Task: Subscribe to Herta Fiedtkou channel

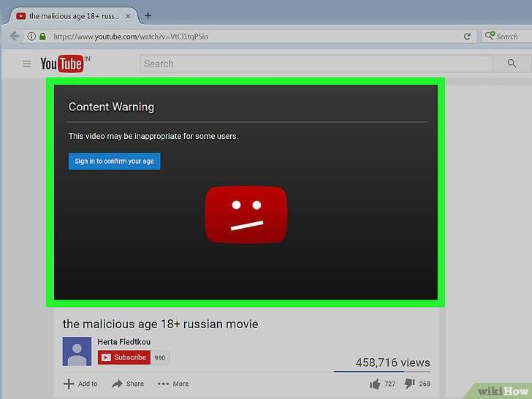Action: (x=123, y=357)
